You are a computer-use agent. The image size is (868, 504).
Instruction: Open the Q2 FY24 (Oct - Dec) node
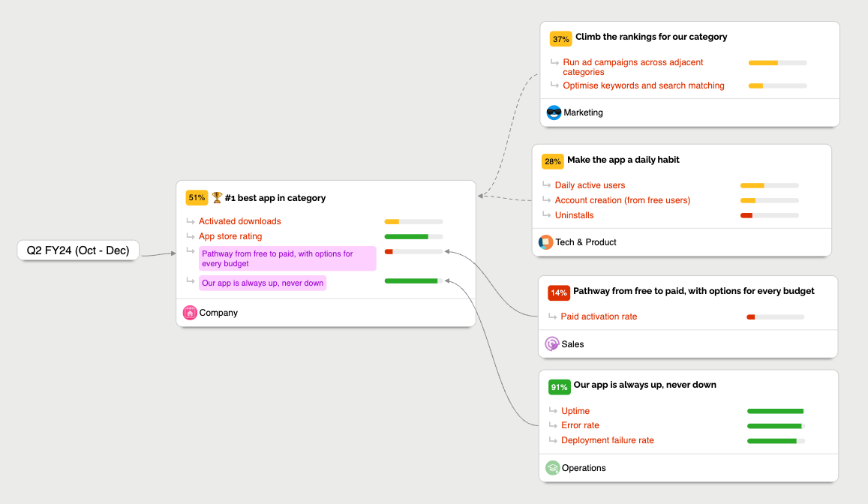78,250
